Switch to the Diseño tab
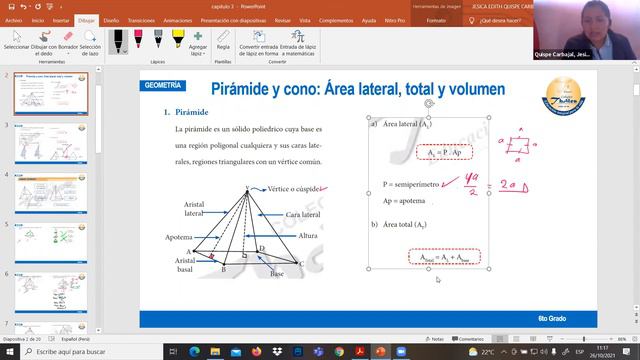The height and width of the screenshot is (360, 640). [111, 20]
